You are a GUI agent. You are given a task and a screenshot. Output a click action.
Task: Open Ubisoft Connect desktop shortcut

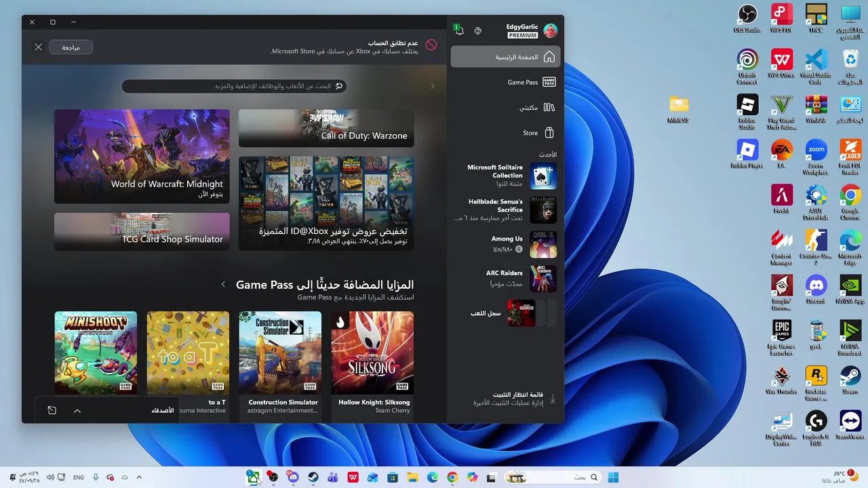click(x=747, y=66)
